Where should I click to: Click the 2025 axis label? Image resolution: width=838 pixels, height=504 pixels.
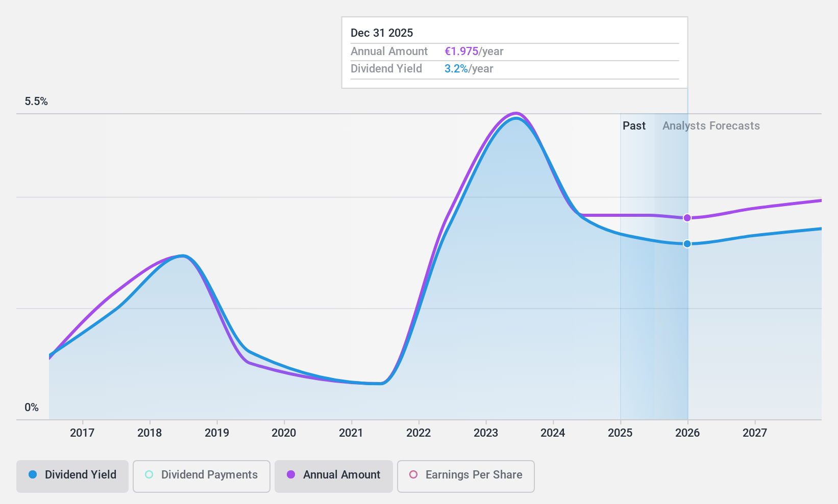point(620,433)
